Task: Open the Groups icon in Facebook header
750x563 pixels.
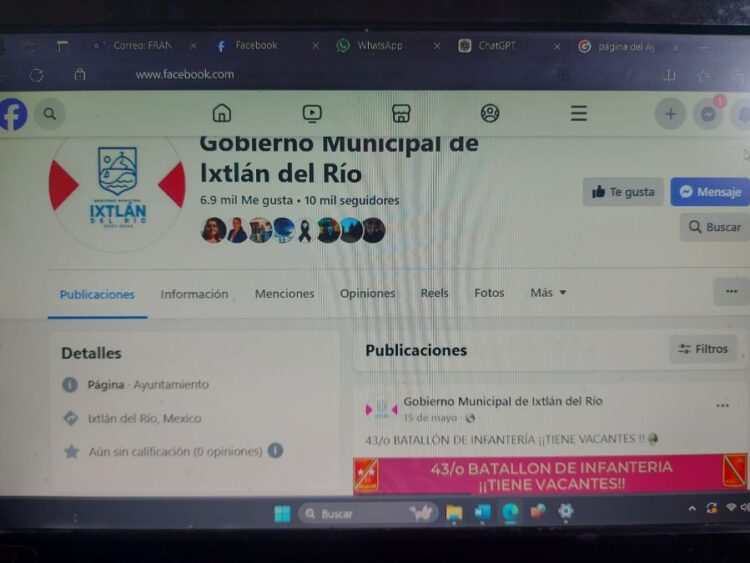Action: click(490, 113)
